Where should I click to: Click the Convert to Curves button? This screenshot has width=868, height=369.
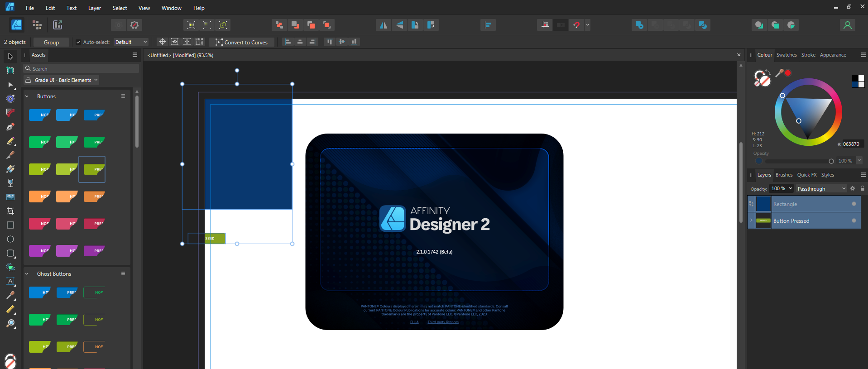[x=242, y=42]
